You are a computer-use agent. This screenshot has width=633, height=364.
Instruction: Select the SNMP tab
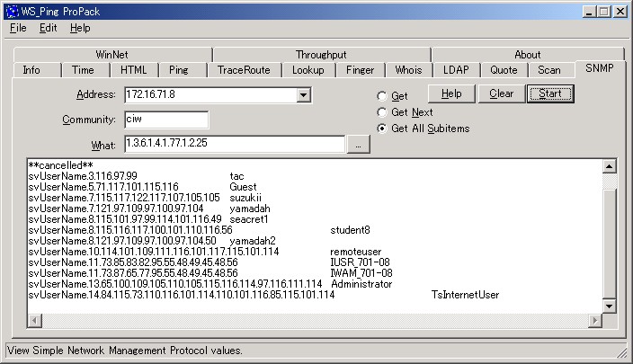(600, 68)
